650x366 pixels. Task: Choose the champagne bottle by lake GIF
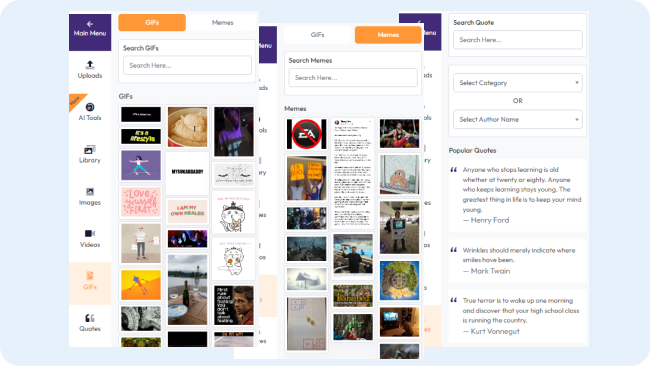pos(187,290)
